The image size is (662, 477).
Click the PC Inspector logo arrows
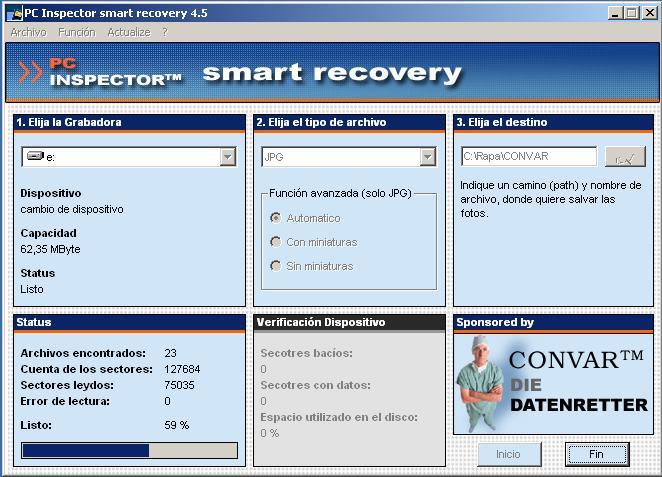(30, 72)
